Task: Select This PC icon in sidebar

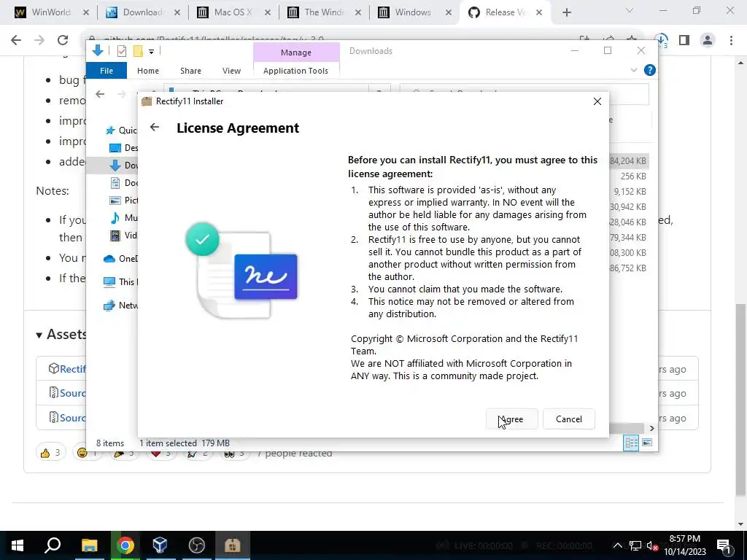Action: [109, 282]
